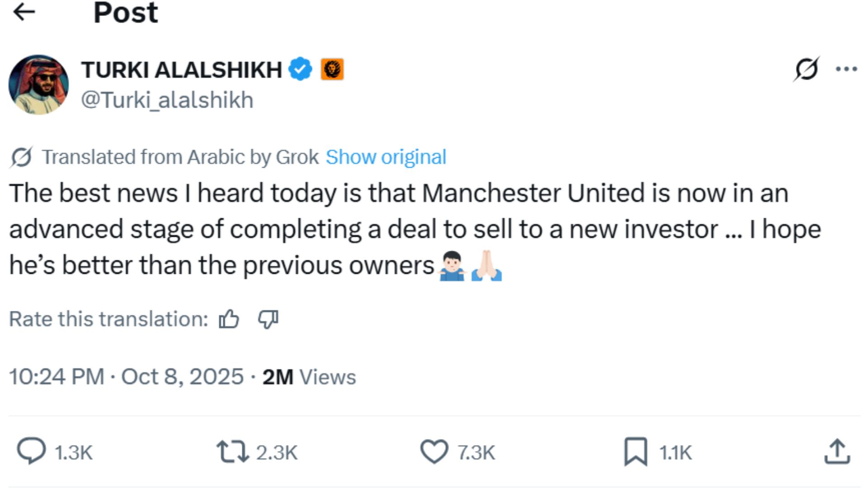The image size is (868, 488).
Task: Share the post using the share icon
Action: coord(837,450)
